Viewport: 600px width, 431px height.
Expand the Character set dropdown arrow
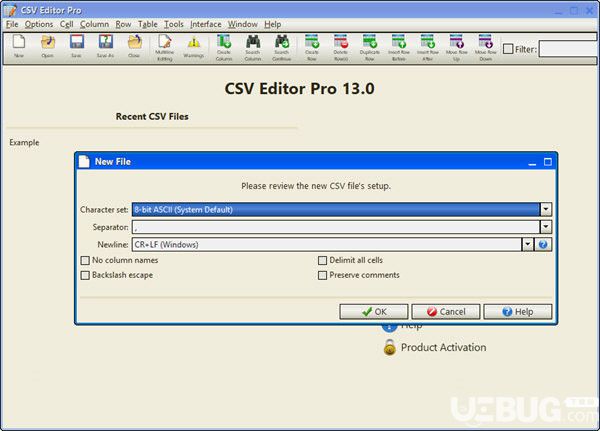[546, 209]
